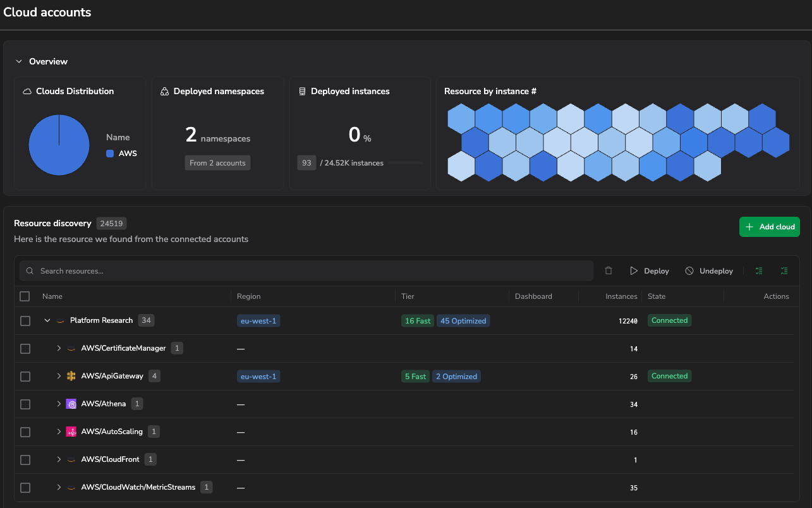The width and height of the screenshot is (812, 508).
Task: Check the AWS/CloudFront row checkbox
Action: tap(25, 460)
